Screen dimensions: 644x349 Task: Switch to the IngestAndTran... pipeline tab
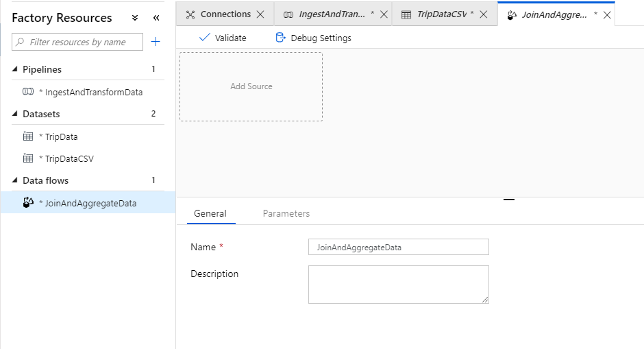pos(332,14)
